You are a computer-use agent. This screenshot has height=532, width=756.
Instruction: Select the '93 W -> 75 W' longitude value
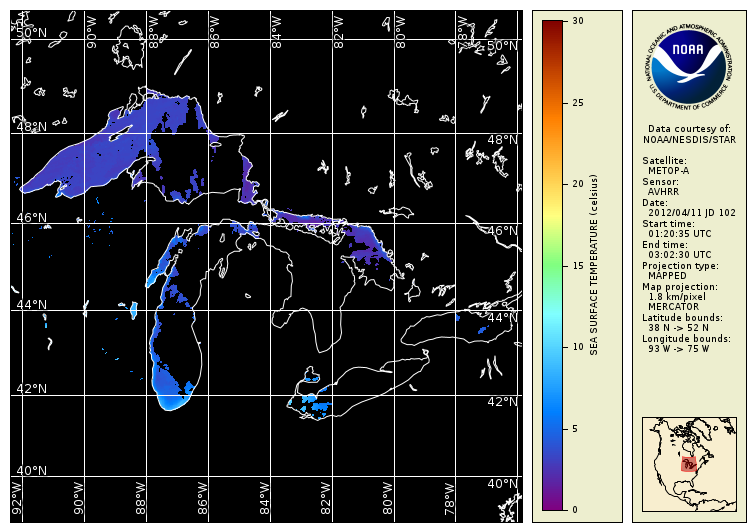(x=678, y=349)
